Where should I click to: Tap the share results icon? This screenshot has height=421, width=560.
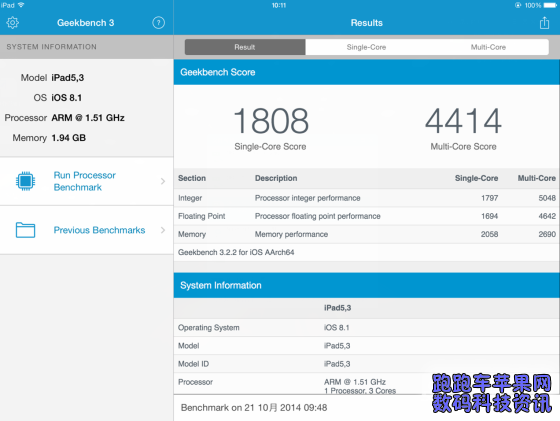tap(544, 22)
